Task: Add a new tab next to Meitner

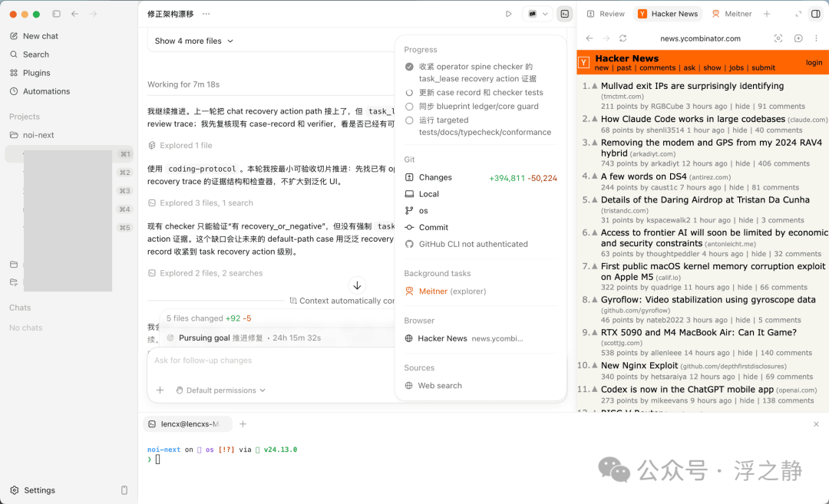Action: click(767, 15)
